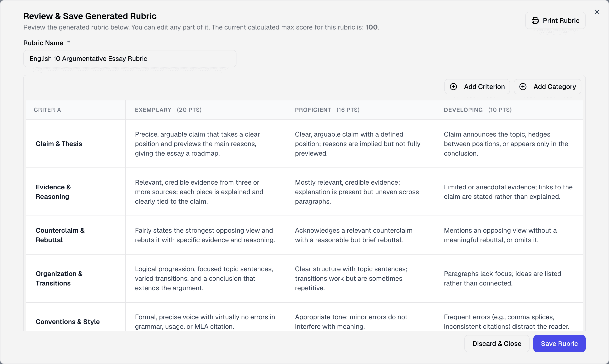Click Discard & Close button
This screenshot has height=364, width=609.
click(x=497, y=343)
